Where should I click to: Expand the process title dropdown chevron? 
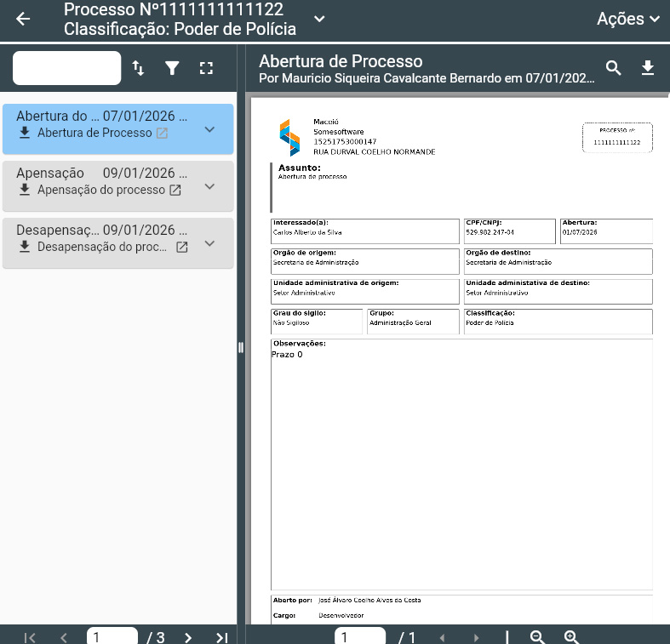tap(318, 19)
